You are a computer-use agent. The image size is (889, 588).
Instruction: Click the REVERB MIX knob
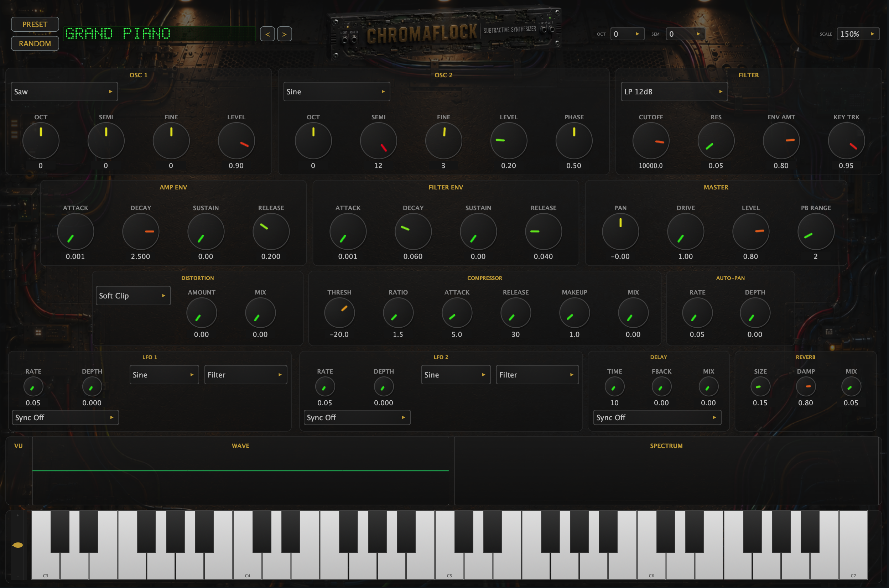[851, 387]
